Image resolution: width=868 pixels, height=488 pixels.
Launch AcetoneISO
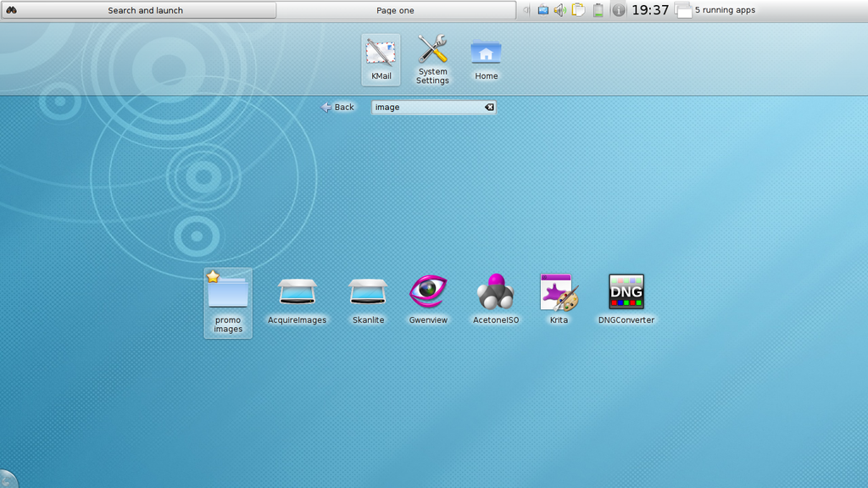point(495,298)
